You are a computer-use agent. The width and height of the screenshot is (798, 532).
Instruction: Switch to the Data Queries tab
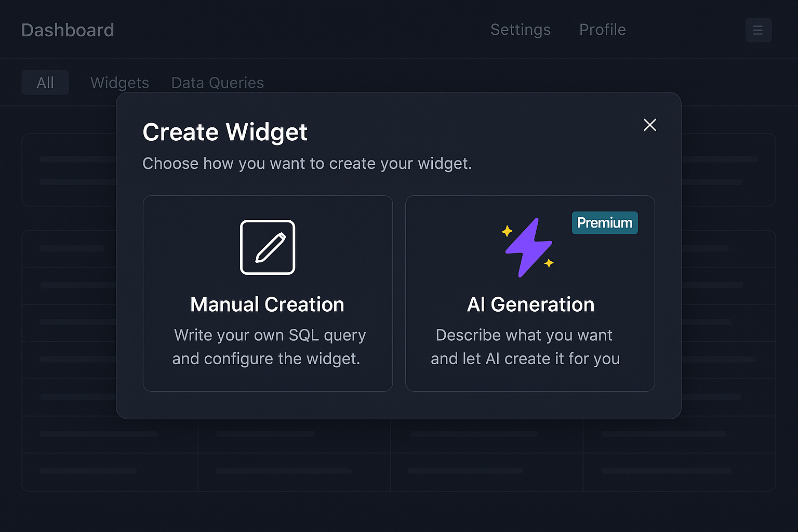pyautogui.click(x=217, y=82)
